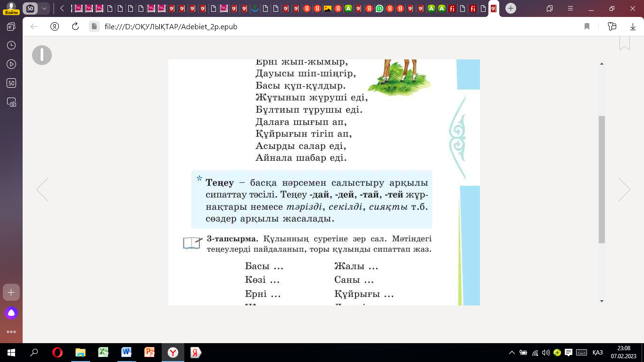
Task: Click the sidebar 50 tabs icon
Action: point(11,83)
